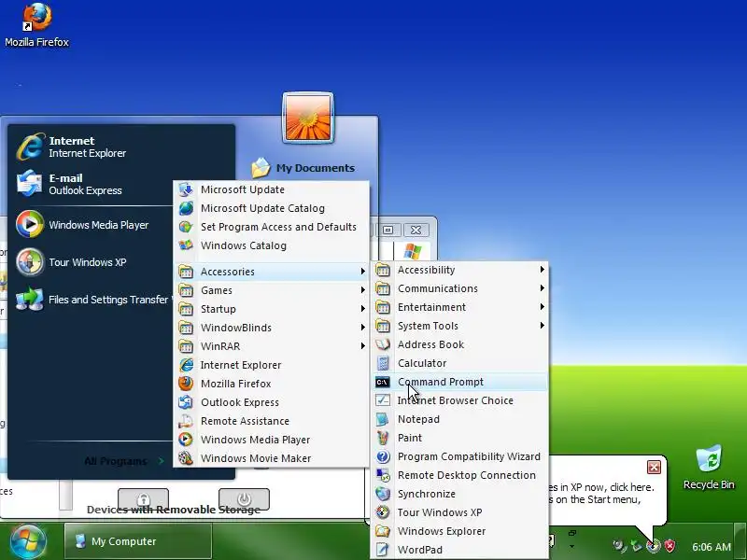Viewport: 747px width, 560px height.
Task: Click the Remote Assistance icon
Action: click(186, 421)
